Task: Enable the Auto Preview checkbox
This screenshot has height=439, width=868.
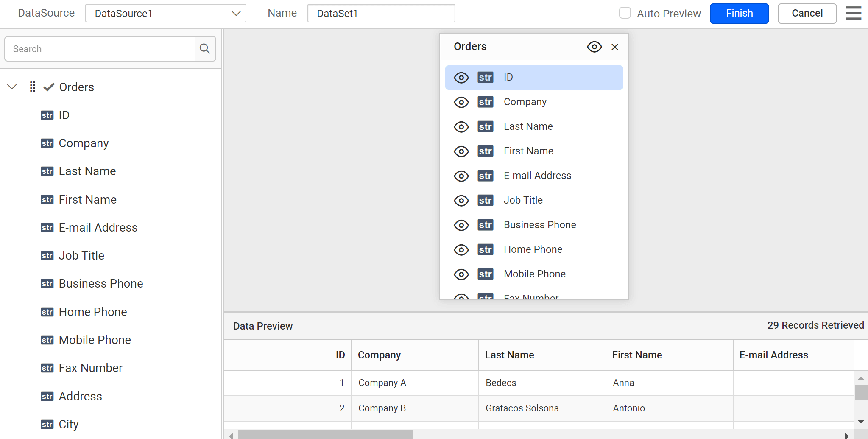Action: click(x=625, y=13)
